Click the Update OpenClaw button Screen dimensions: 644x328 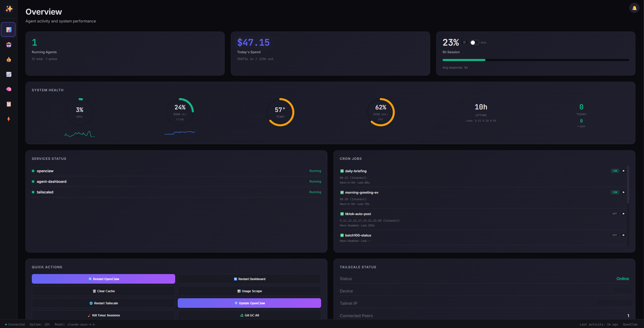click(249, 303)
